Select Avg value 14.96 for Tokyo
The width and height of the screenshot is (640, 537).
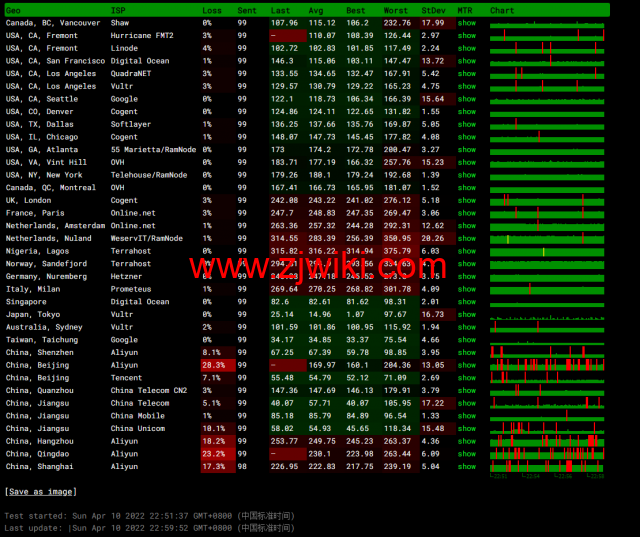(x=320, y=314)
